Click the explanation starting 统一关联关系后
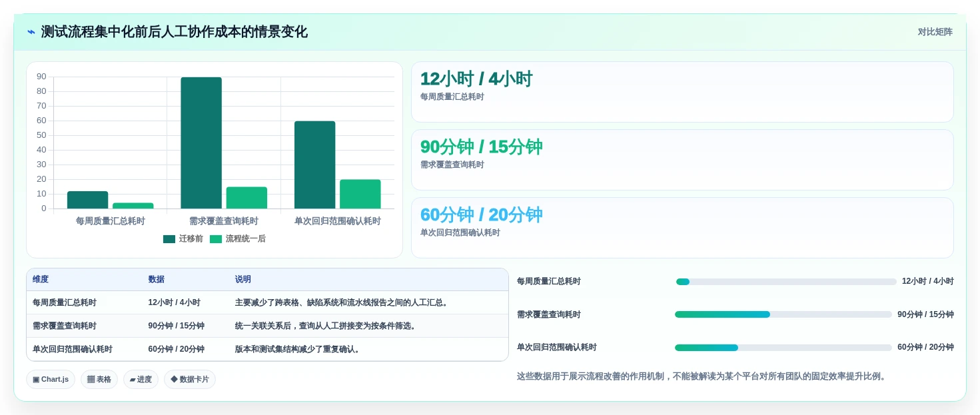The image size is (980, 415). (326, 326)
